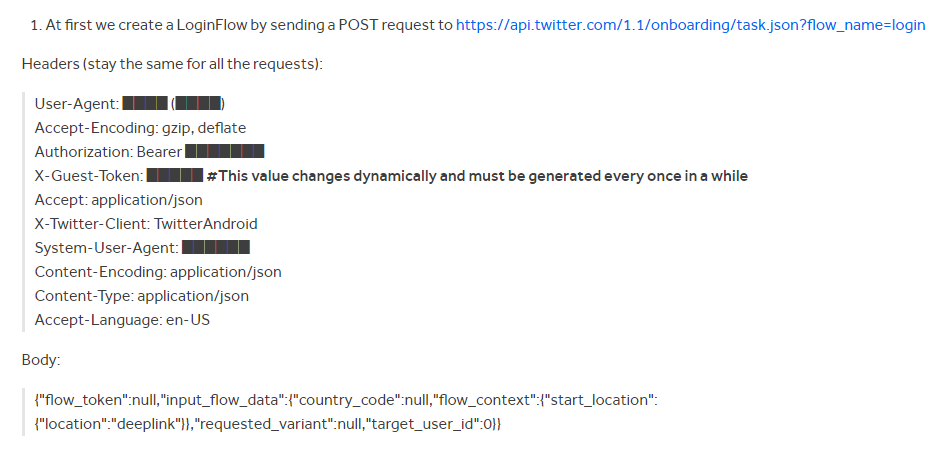Click the User-Agent label text

77,104
